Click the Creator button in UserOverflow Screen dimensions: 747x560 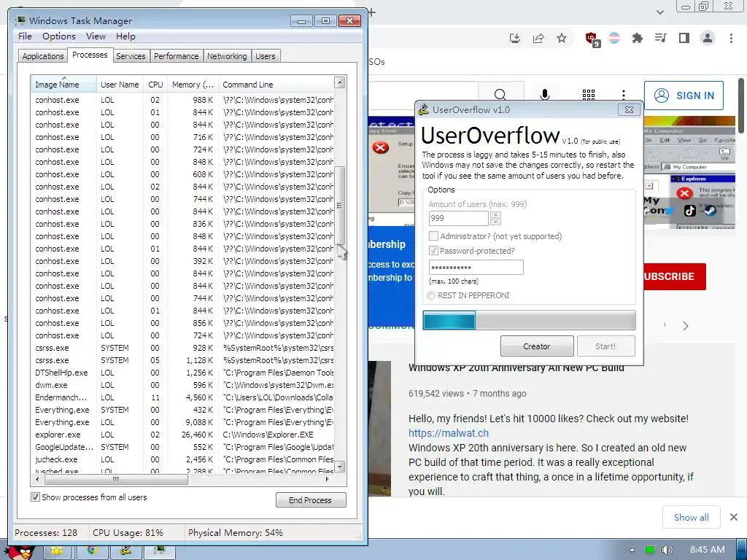537,346
